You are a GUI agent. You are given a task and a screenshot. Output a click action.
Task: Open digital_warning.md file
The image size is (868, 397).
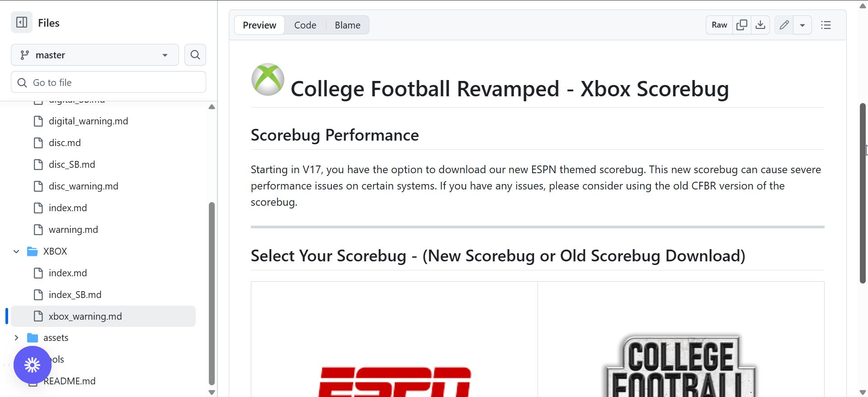(x=88, y=121)
